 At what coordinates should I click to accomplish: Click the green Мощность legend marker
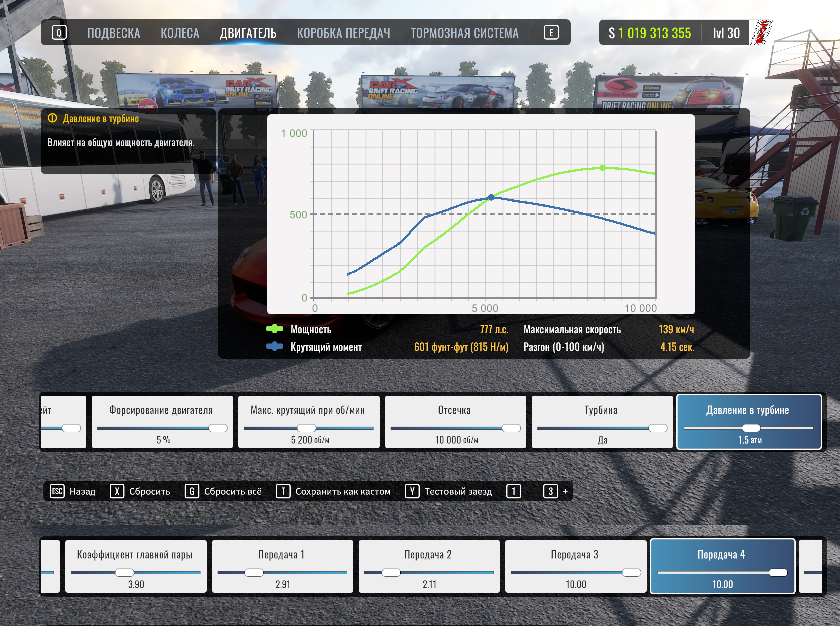(275, 329)
